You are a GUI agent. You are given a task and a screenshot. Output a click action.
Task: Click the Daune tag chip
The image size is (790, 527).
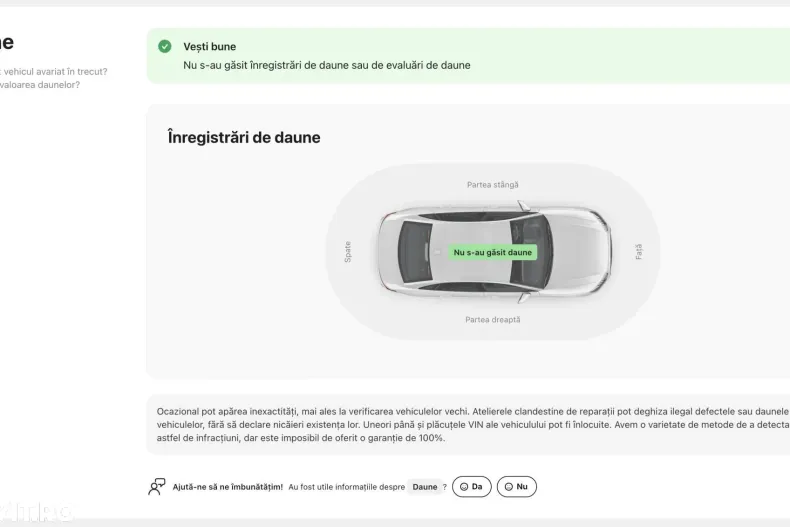tap(424, 487)
